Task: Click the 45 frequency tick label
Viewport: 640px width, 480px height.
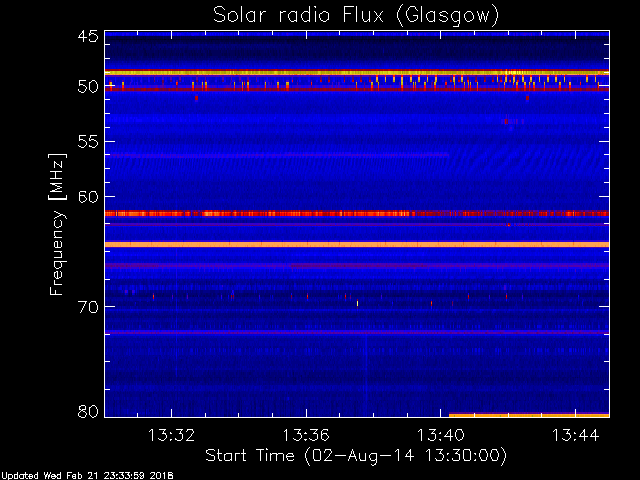Action: (88, 36)
